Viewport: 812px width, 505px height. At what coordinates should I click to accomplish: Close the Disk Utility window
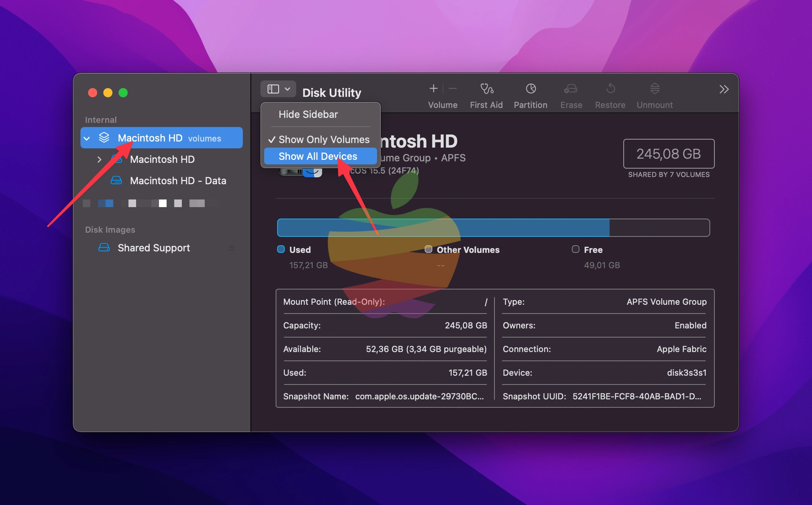coord(93,93)
